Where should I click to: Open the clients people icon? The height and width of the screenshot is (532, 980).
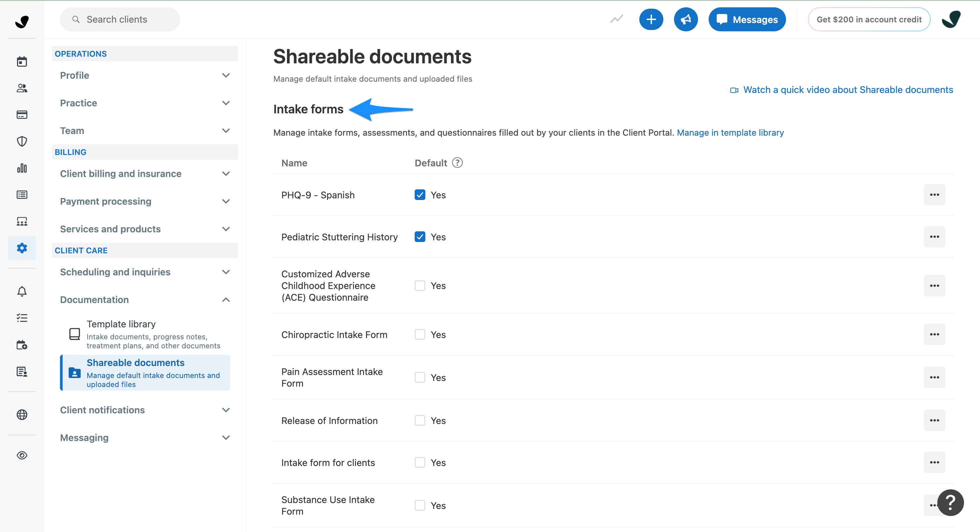coord(22,88)
